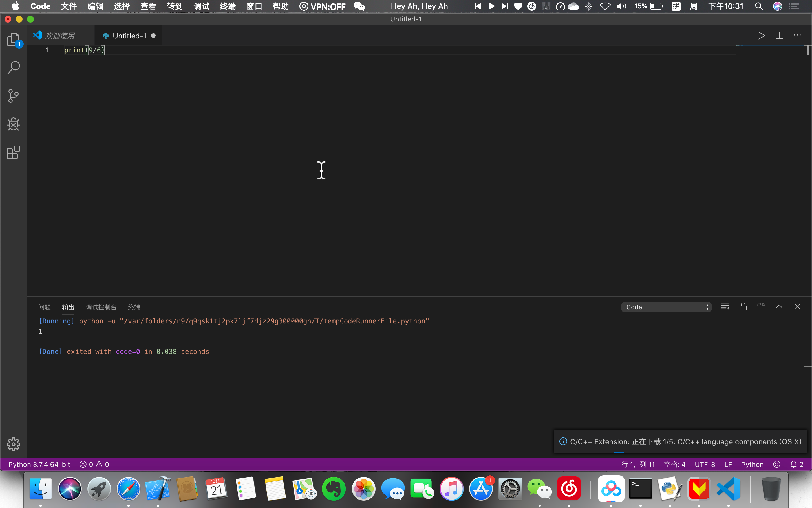Open the 文件 menu
The width and height of the screenshot is (812, 508).
pos(69,6)
